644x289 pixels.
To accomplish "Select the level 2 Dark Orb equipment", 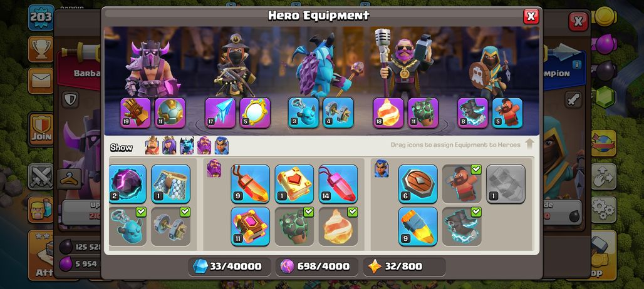I will pyautogui.click(x=128, y=184).
